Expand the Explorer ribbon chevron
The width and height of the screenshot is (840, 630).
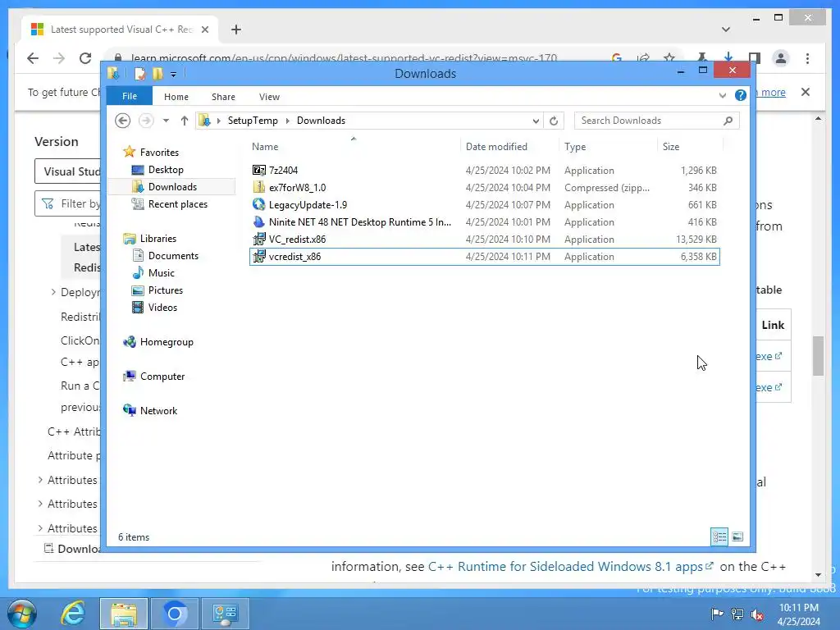point(723,95)
